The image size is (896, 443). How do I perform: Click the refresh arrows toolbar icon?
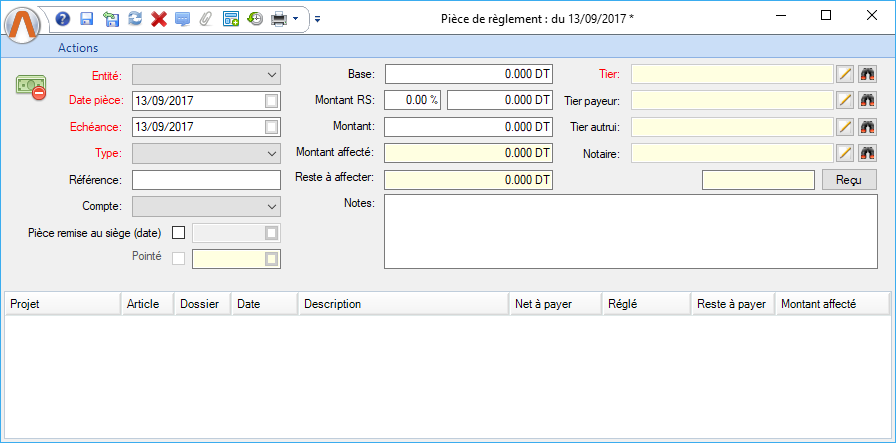coord(135,18)
